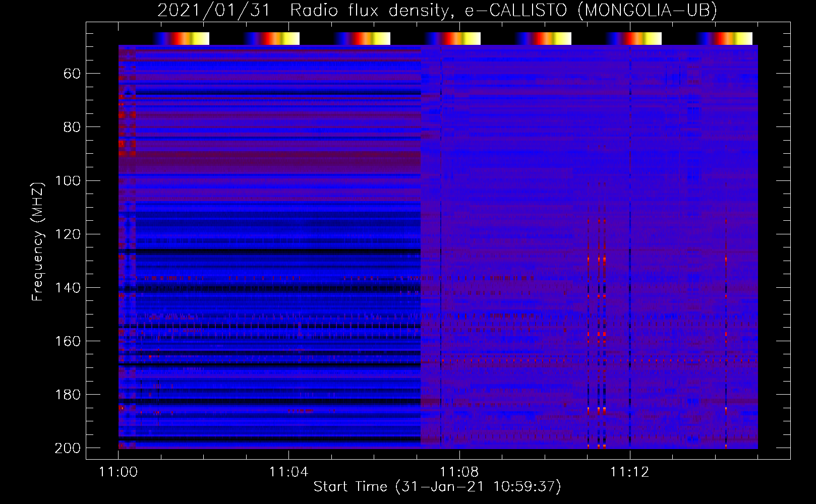Click the 60 frequency tick label

72,74
